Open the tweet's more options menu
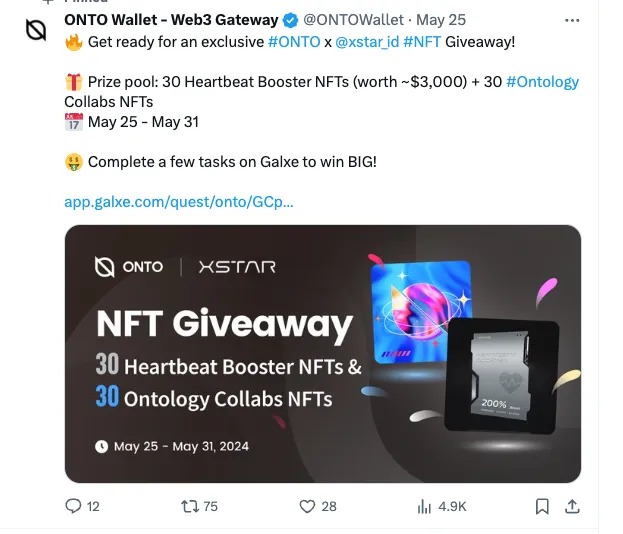623x534 pixels. pos(572,20)
